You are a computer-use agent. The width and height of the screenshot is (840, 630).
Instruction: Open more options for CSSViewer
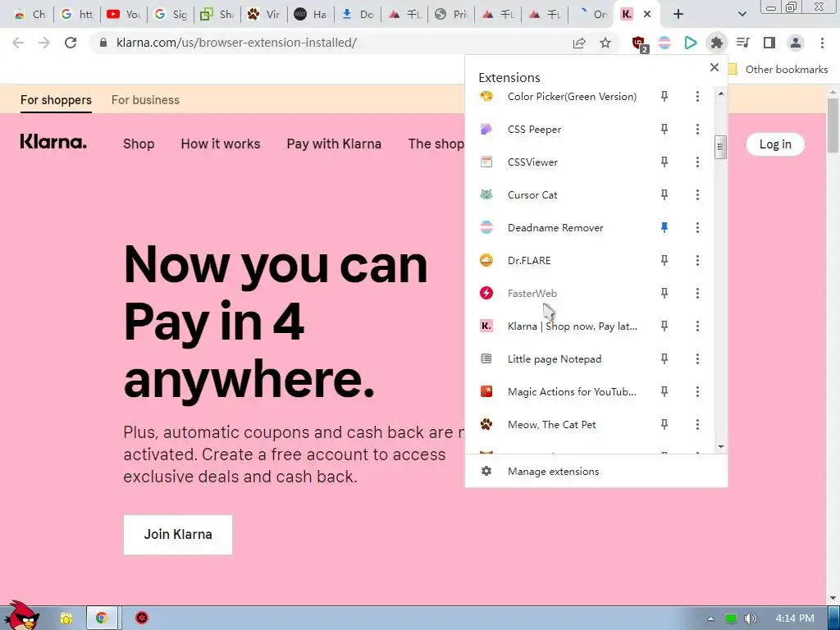pos(697,162)
